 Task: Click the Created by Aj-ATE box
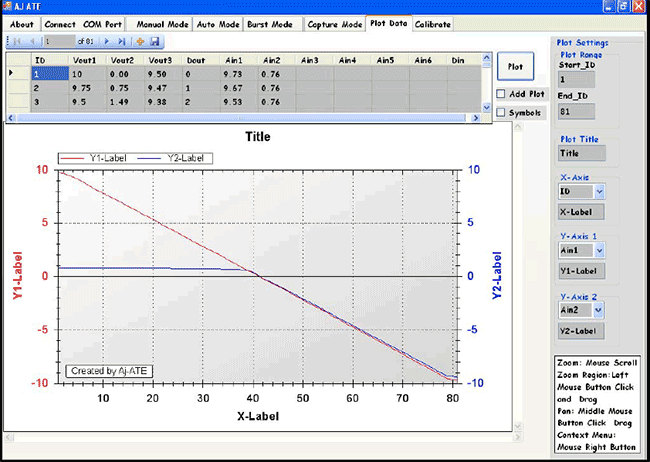(x=109, y=371)
